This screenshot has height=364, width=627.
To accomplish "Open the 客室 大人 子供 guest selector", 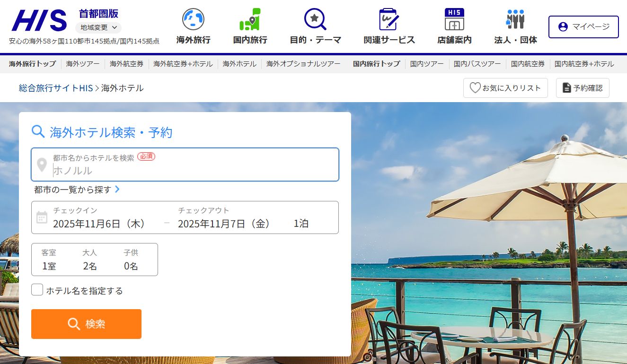I will coord(95,260).
